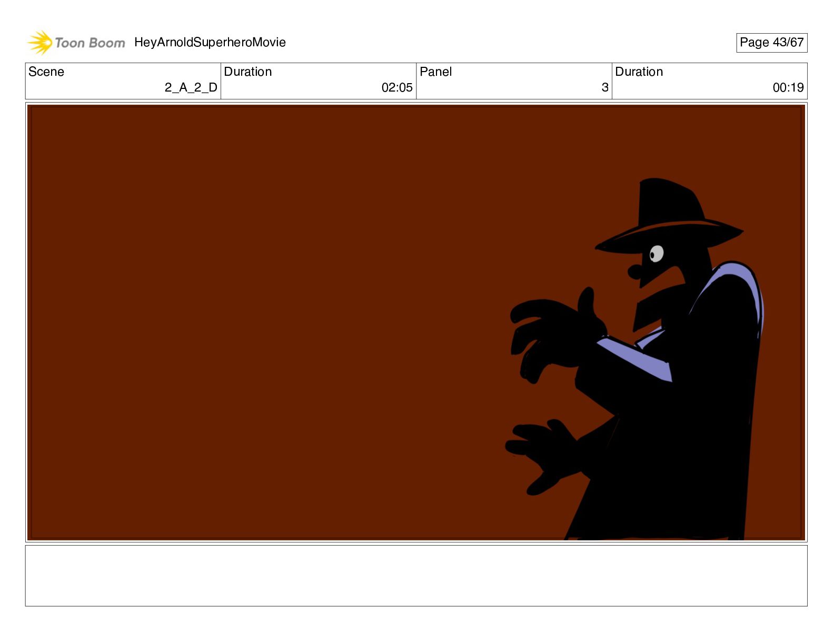834x644 pixels.
Task: Click the Toon Boom logo
Action: click(76, 43)
